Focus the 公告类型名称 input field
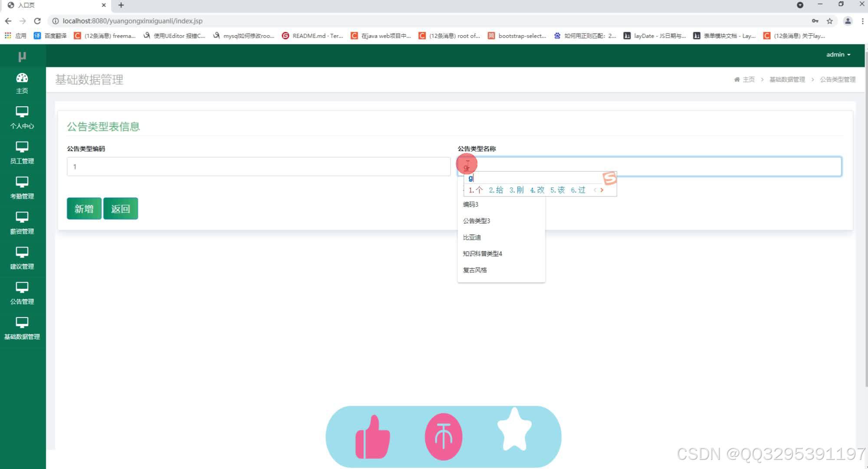 (x=650, y=167)
